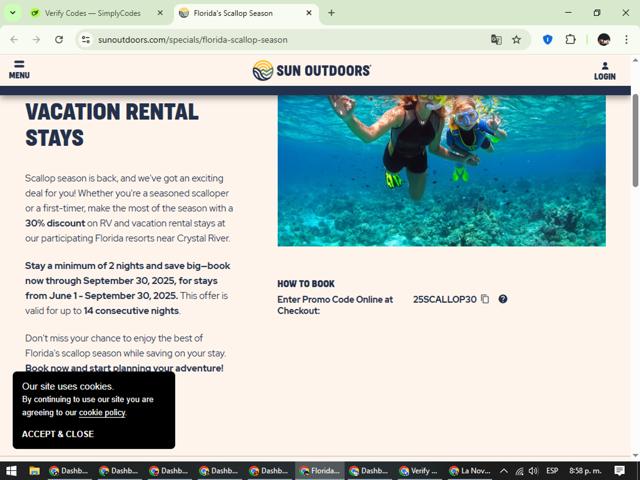This screenshot has height=480, width=640.
Task: Switch to Verify... Chrome taskbar window
Action: (420, 471)
